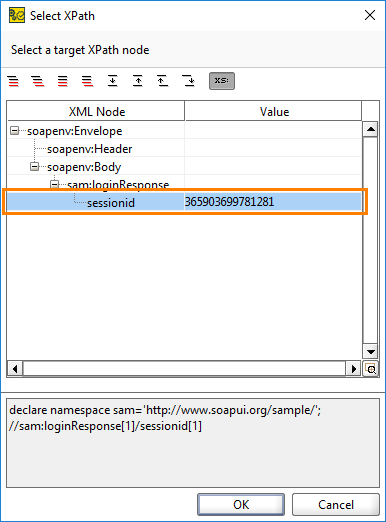Image resolution: width=386 pixels, height=522 pixels.
Task: Click the second red-lined toolbar icon from left
Action: (x=38, y=81)
